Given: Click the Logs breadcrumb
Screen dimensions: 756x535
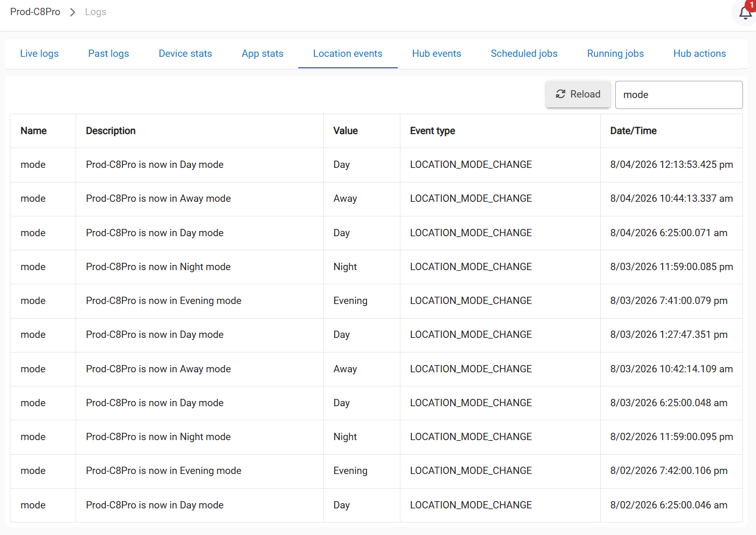Looking at the screenshot, I should [95, 11].
